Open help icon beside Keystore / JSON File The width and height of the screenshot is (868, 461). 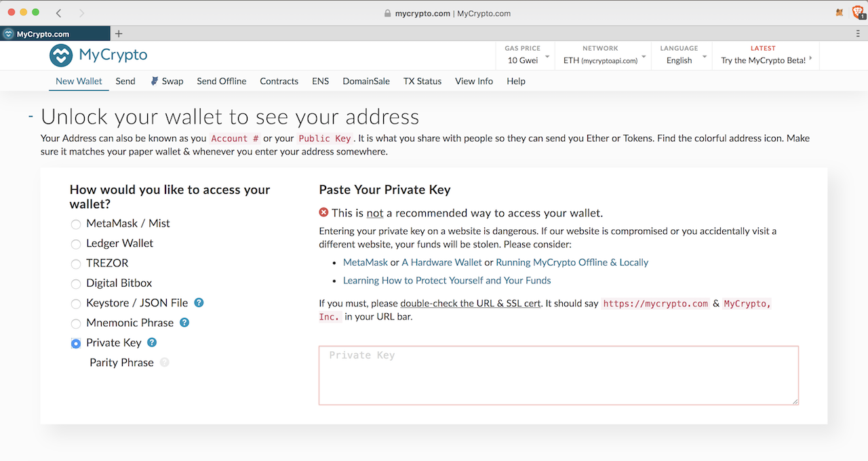point(199,303)
